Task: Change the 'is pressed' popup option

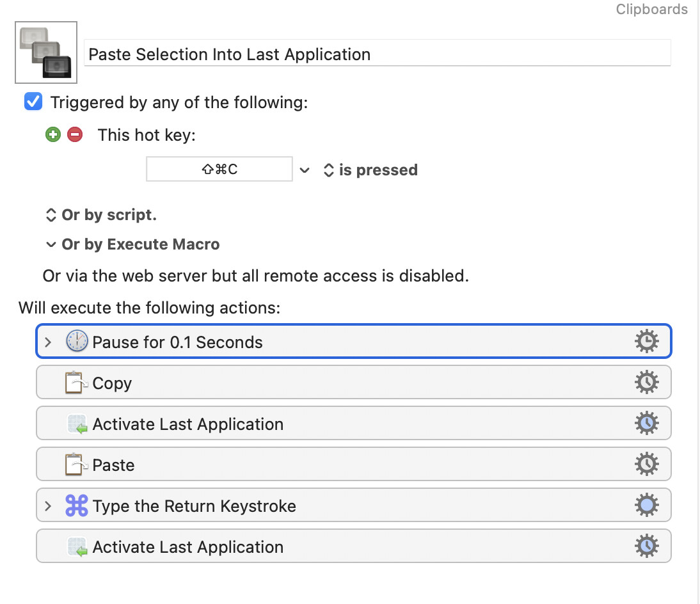Action: (x=370, y=170)
